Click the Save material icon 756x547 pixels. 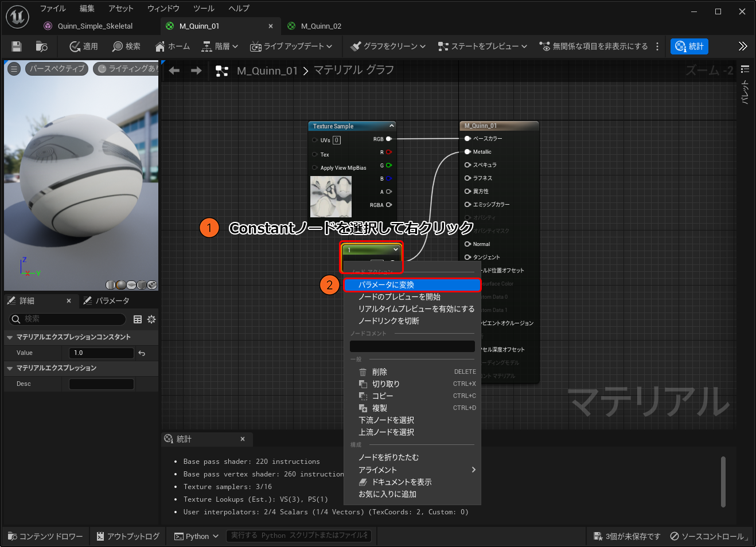tap(17, 46)
